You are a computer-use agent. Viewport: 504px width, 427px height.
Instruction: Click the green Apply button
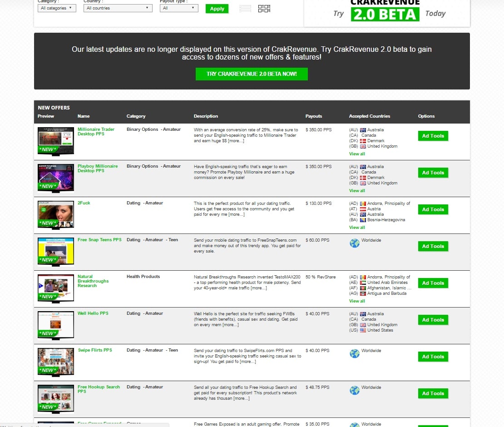point(217,9)
